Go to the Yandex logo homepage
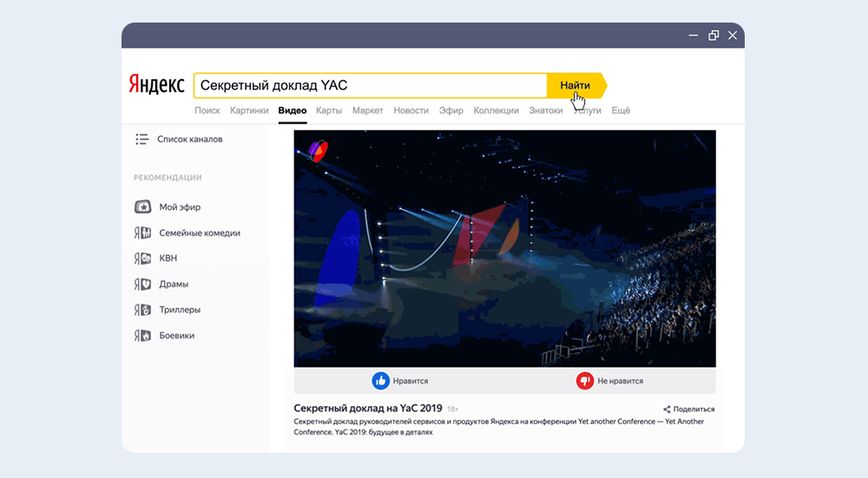Screen dimensions: 868x478 coord(157,85)
